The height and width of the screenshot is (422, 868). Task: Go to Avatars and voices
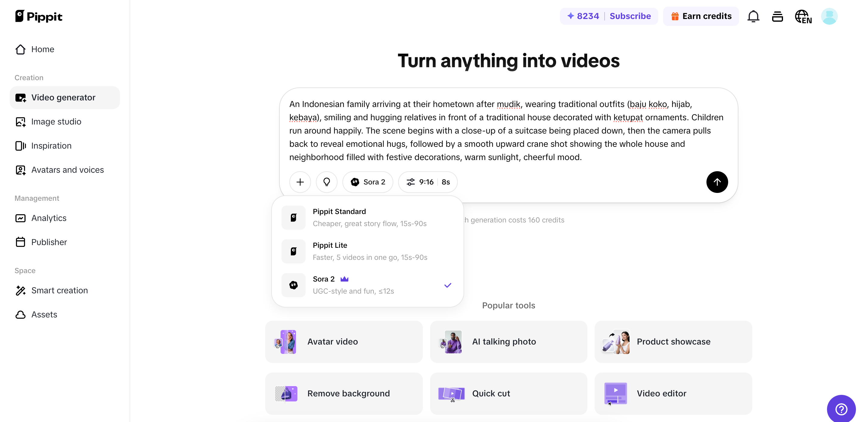67,170
